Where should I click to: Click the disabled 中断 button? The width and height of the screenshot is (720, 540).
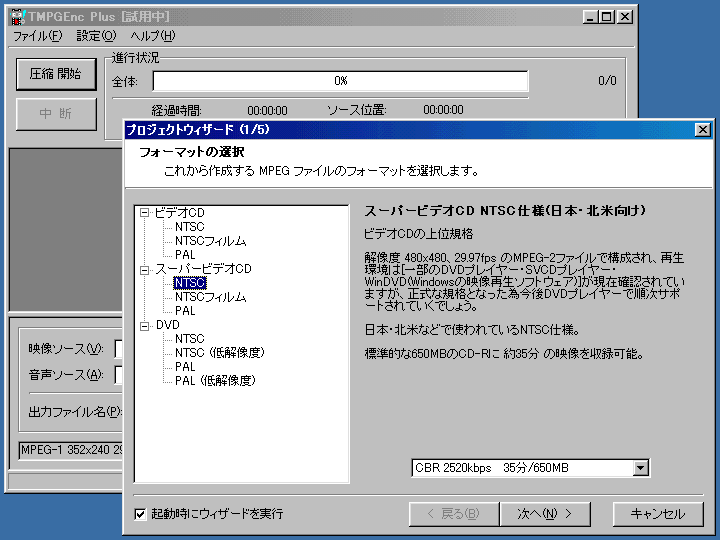pyautogui.click(x=56, y=114)
